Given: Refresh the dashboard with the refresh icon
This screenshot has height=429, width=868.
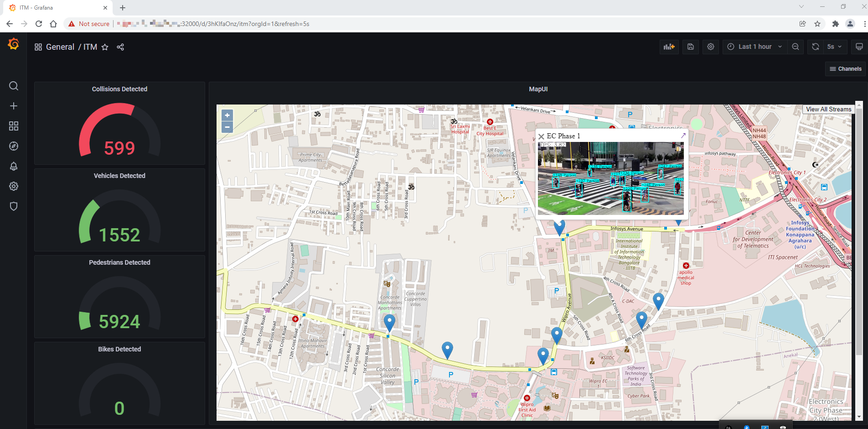Looking at the screenshot, I should (815, 47).
